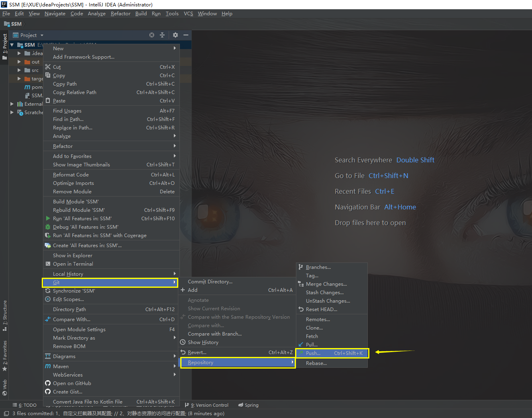Expand Scratches node arrow
The height and width of the screenshot is (418, 532).
click(x=12, y=112)
